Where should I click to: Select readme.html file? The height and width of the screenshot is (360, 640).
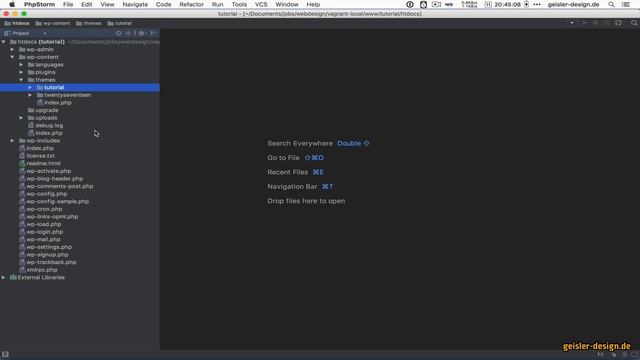pos(43,164)
